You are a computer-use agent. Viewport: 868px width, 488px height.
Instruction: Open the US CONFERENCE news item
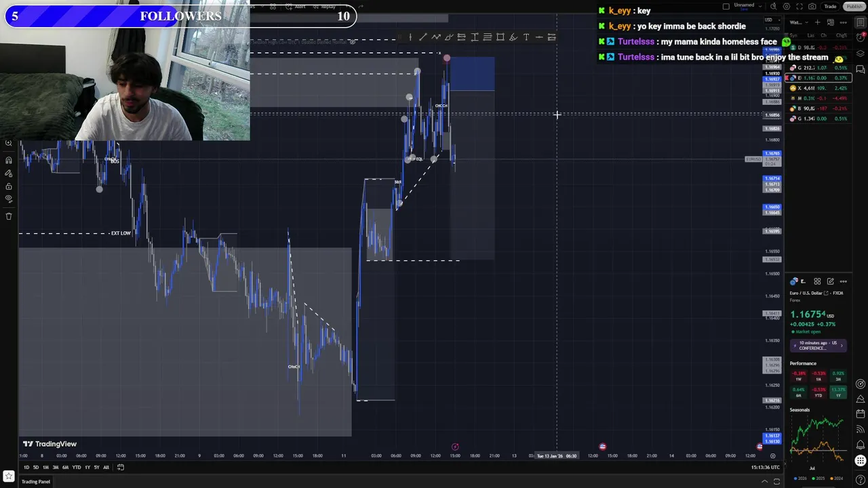[818, 346]
